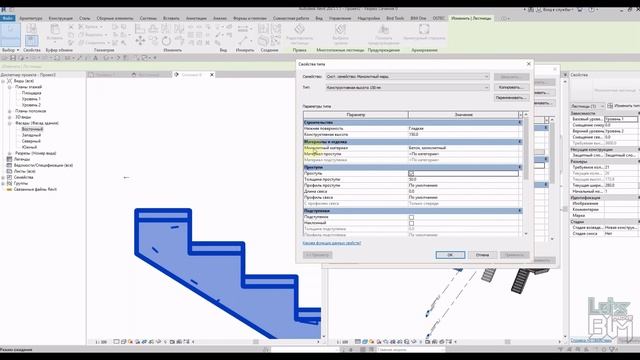Select Южный elevation in project browser
Viewport: 640px width, 360px height.
pyautogui.click(x=30, y=147)
